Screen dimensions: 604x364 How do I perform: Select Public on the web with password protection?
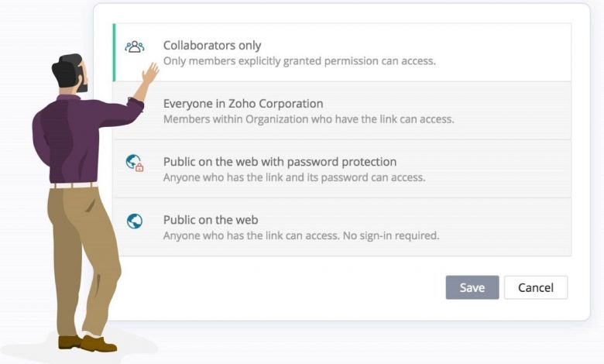point(280,162)
